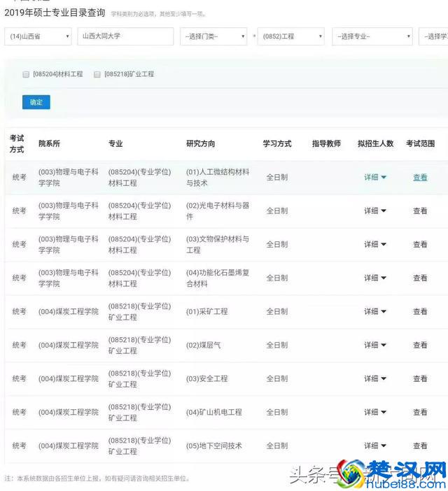Open 查看 link for 煤层气

(420, 345)
